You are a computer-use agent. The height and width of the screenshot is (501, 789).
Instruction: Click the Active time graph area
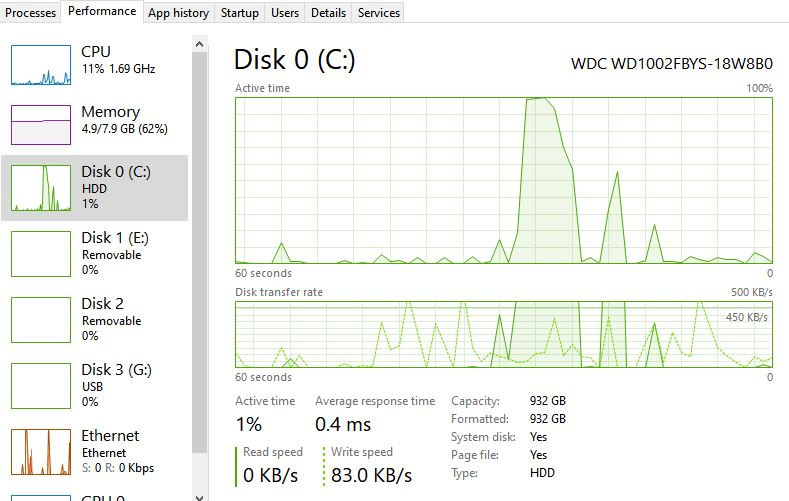[503, 180]
